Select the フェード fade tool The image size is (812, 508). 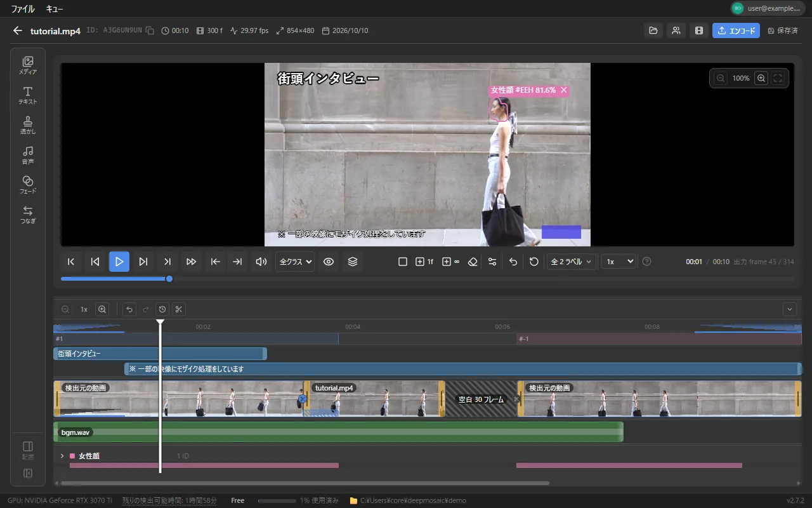(28, 185)
